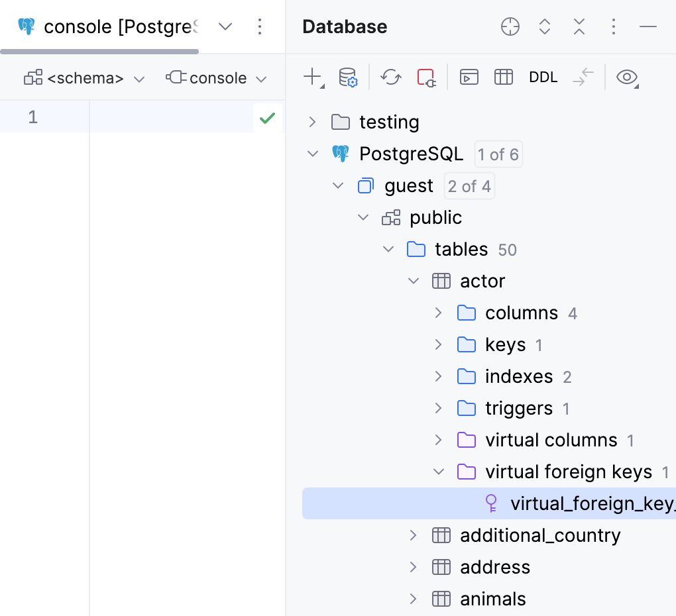The width and height of the screenshot is (676, 616).
Task: Click the expand-all chevrons icon
Action: [x=544, y=26]
